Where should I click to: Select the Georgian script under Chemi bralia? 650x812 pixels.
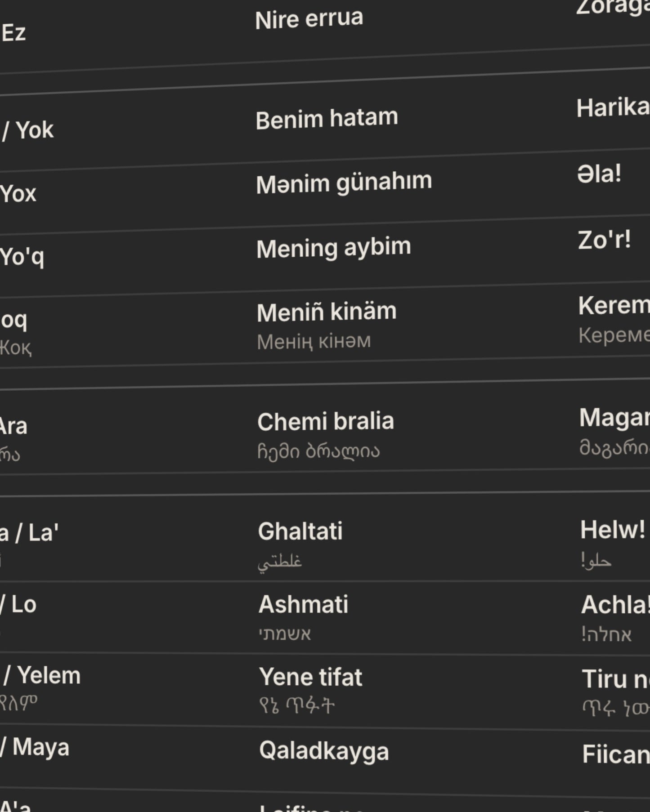pyautogui.click(x=318, y=451)
